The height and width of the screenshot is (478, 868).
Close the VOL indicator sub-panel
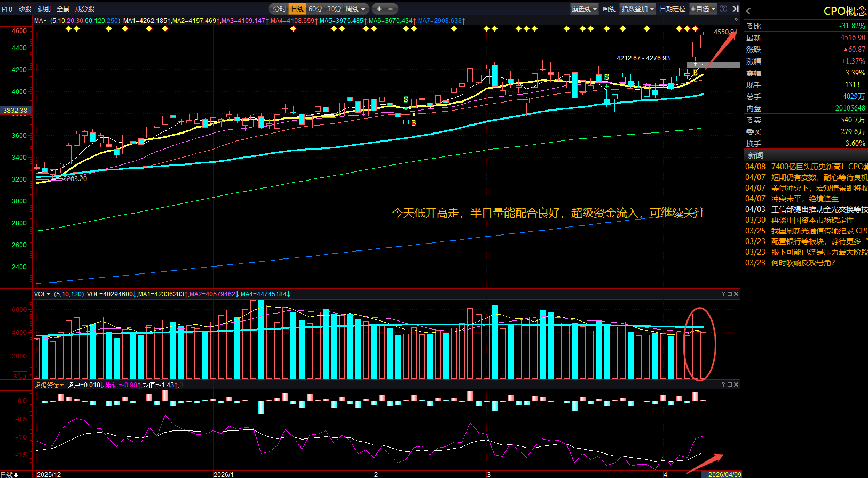tap(736, 294)
